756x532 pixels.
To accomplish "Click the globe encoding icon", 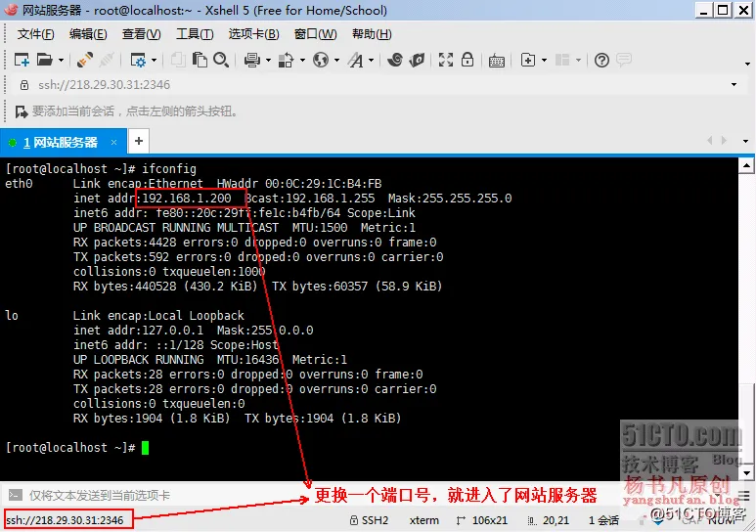I will pyautogui.click(x=321, y=60).
